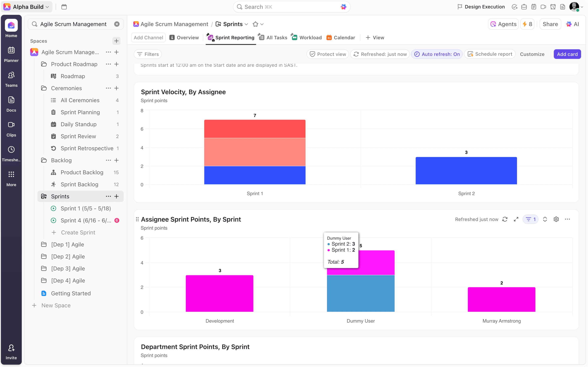The width and height of the screenshot is (588, 367).
Task: Click the AI sparkle icon in the search bar
Action: point(343,7)
